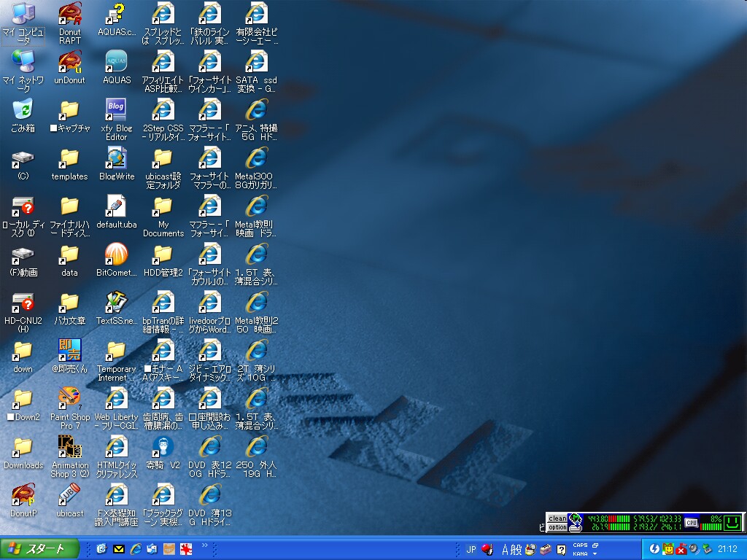Open the AQUAS.c... help file shortcut
Viewport: 747px width, 560px height.
click(116, 20)
